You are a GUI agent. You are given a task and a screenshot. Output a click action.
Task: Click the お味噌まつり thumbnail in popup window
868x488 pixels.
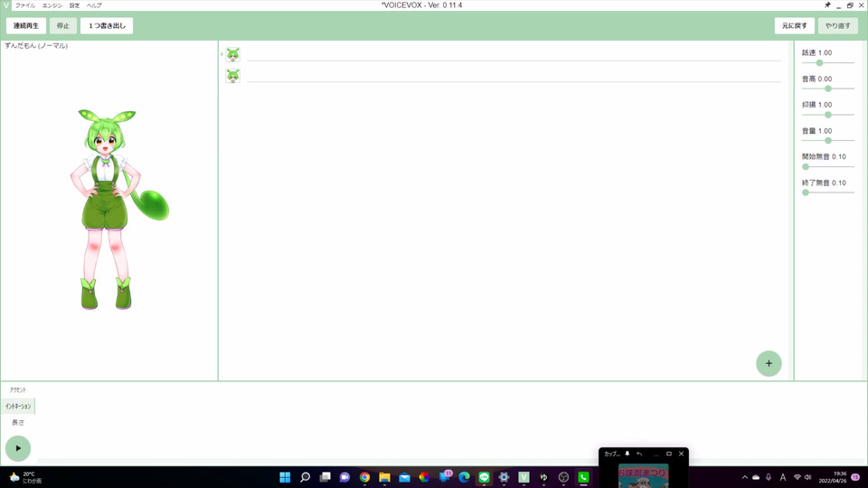(643, 476)
